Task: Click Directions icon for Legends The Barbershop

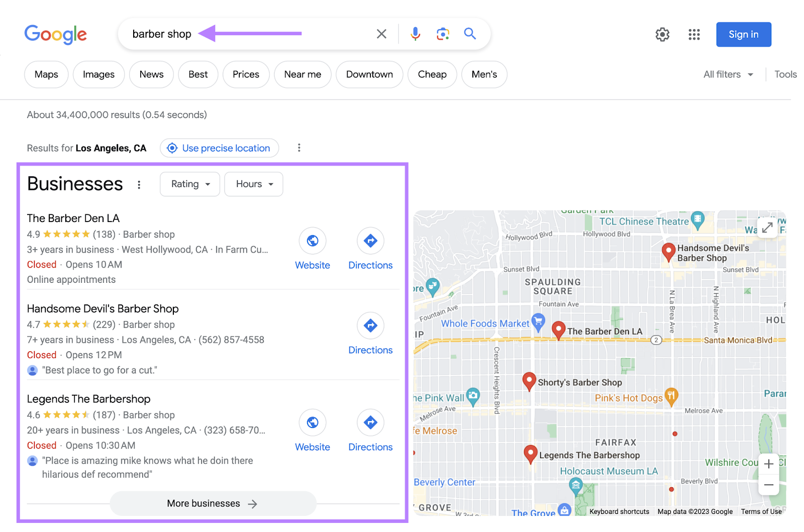Action: click(x=370, y=422)
